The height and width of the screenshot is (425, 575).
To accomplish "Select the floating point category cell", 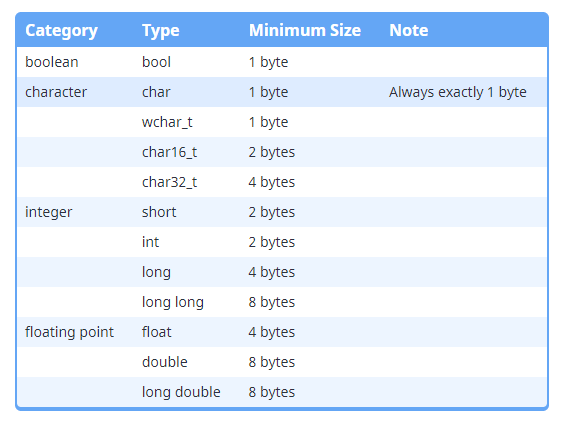I will point(69,333).
